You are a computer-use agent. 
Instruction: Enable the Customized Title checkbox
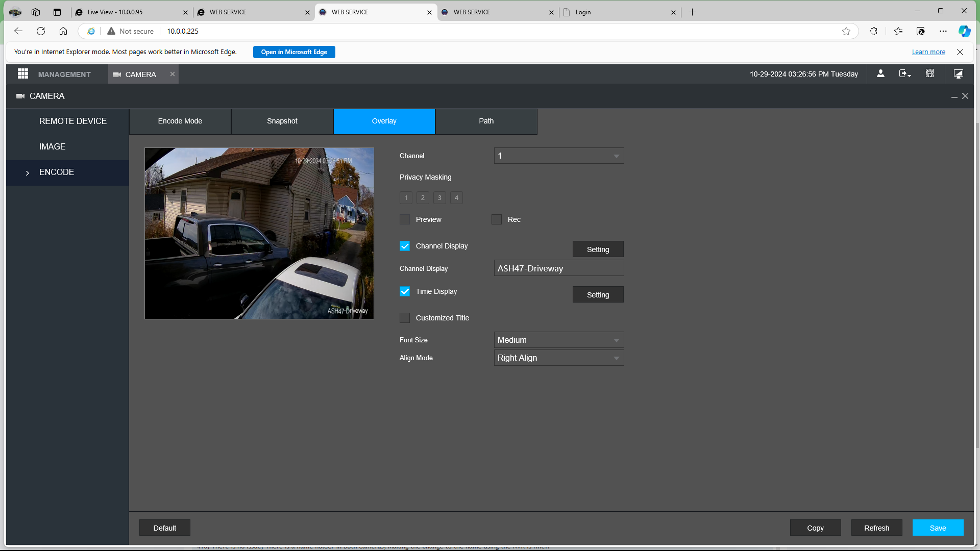[x=405, y=318]
